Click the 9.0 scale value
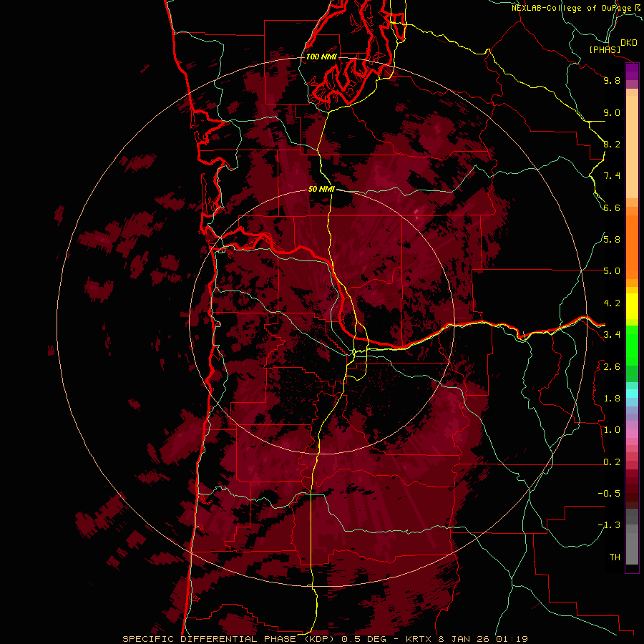This screenshot has width=644, height=644. 612,112
